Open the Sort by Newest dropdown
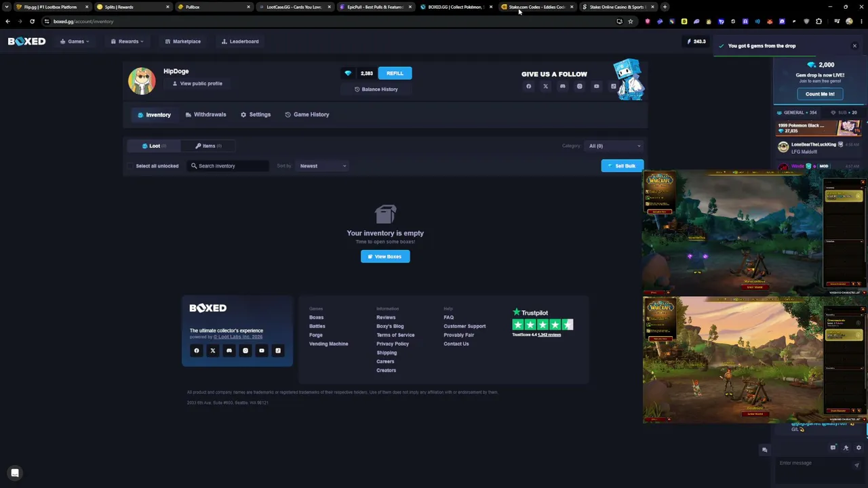The image size is (868, 488). pos(323,166)
